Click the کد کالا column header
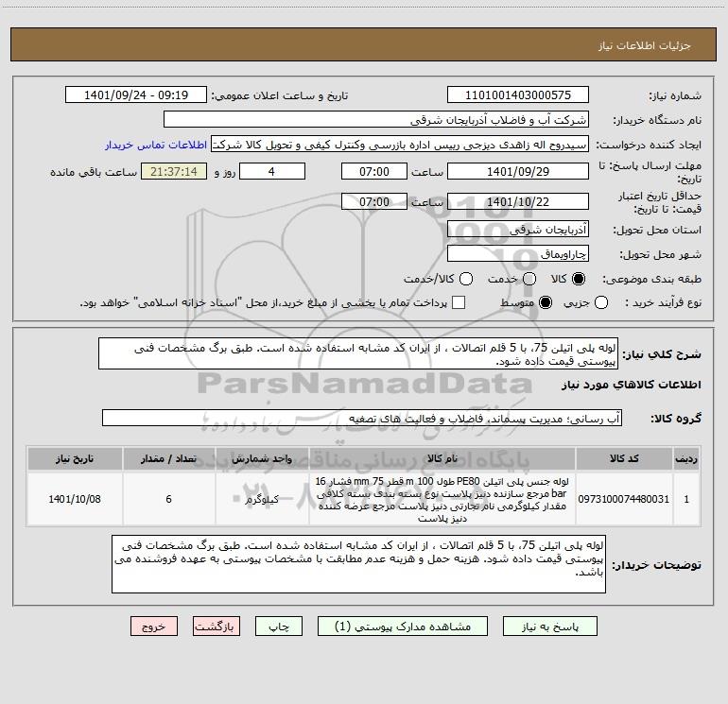 [624, 458]
